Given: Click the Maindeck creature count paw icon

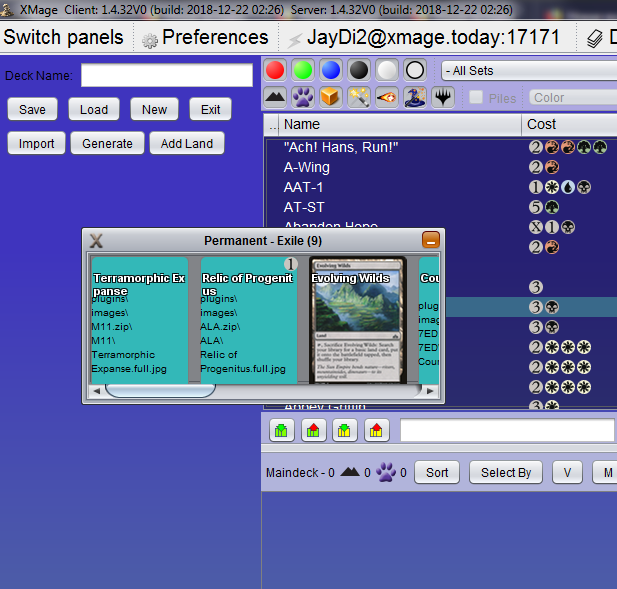Looking at the screenshot, I should point(386,472).
